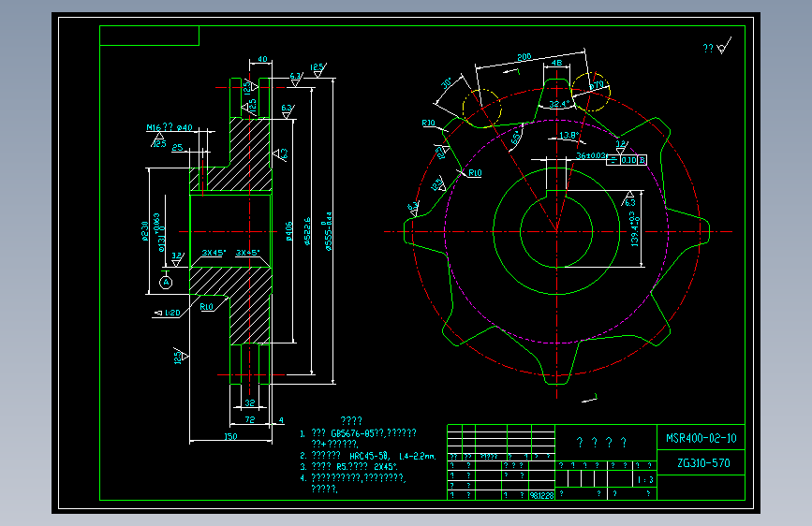Click the 139.4 keyway depth dimension

pyautogui.click(x=634, y=228)
